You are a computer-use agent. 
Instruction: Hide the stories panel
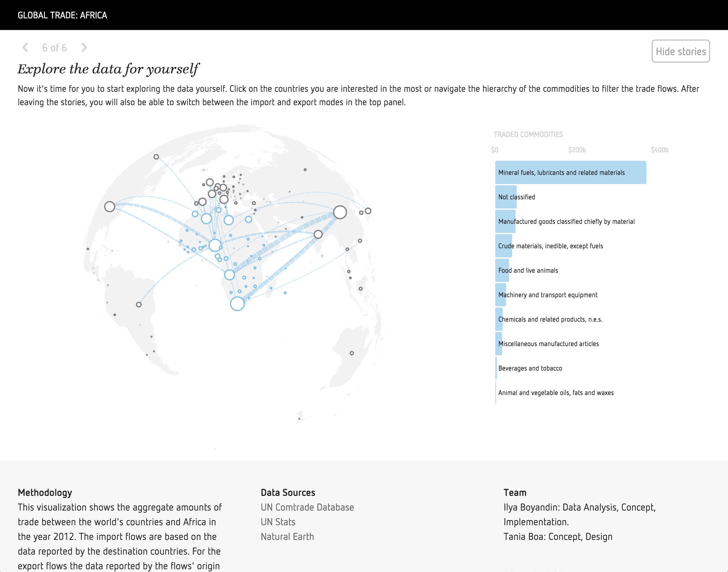[680, 51]
